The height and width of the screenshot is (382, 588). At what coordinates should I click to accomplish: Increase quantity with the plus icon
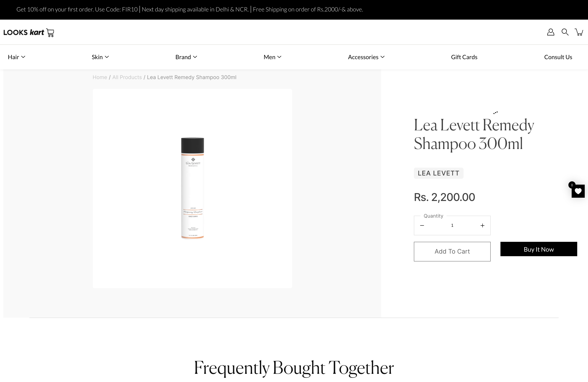click(x=482, y=225)
